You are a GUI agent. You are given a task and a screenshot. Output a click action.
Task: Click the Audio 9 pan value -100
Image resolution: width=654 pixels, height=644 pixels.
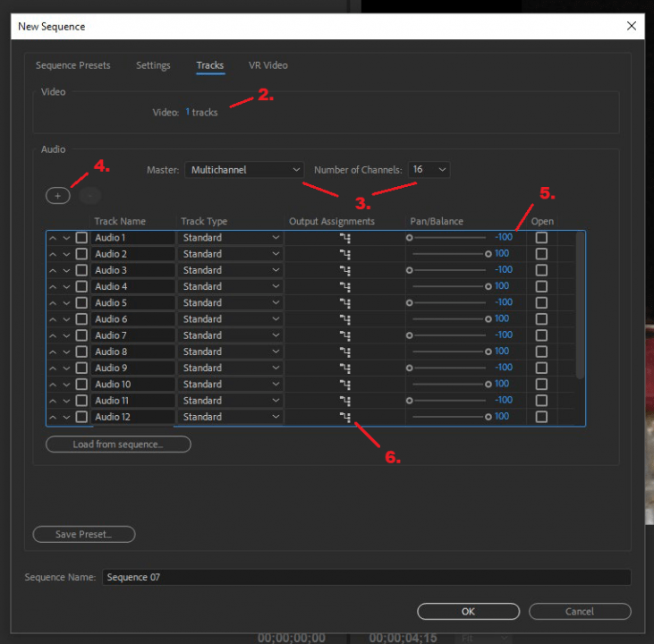tap(504, 368)
